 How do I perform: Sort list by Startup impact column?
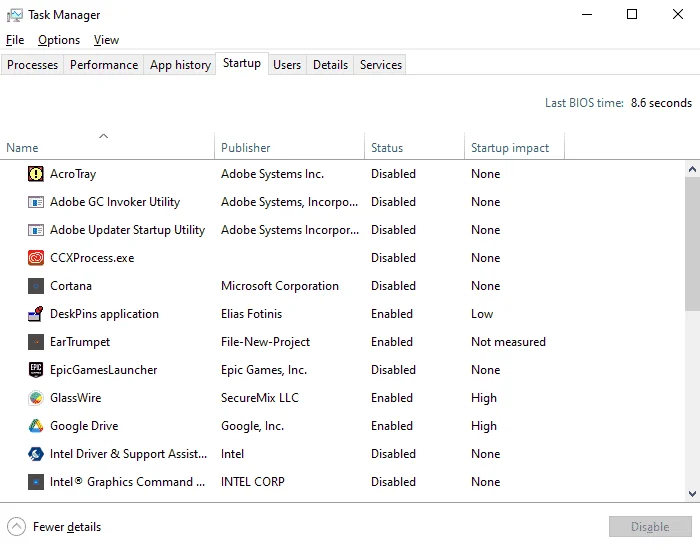[514, 146]
